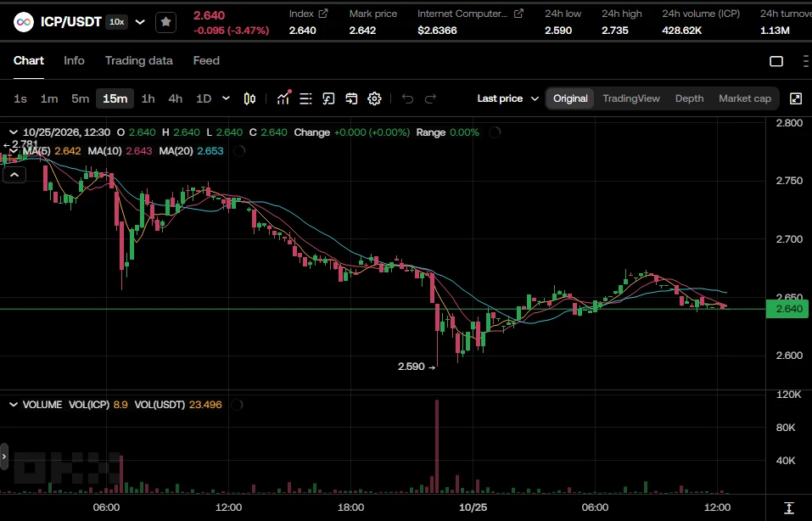
Task: Expand the chart to fullscreen
Action: pos(796,98)
